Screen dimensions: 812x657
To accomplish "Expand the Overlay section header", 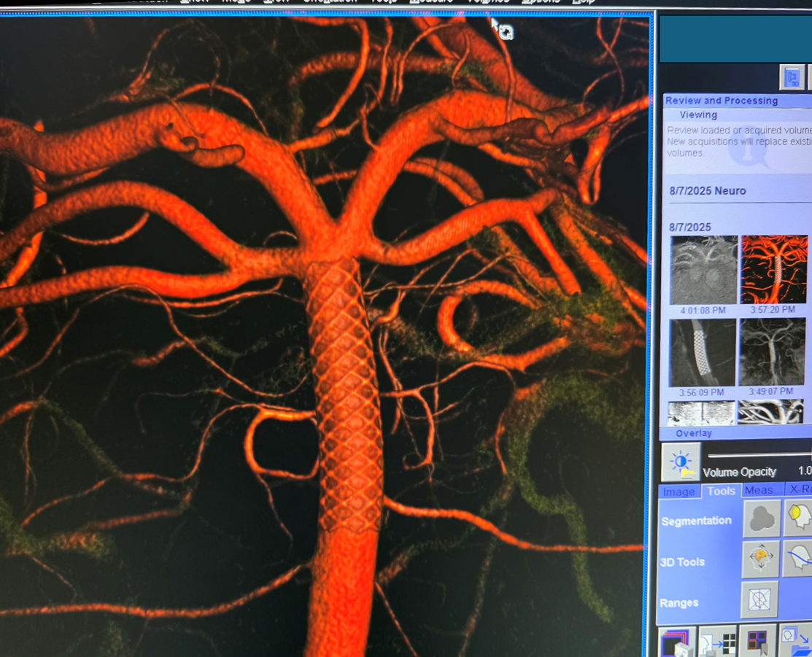I will pyautogui.click(x=694, y=433).
